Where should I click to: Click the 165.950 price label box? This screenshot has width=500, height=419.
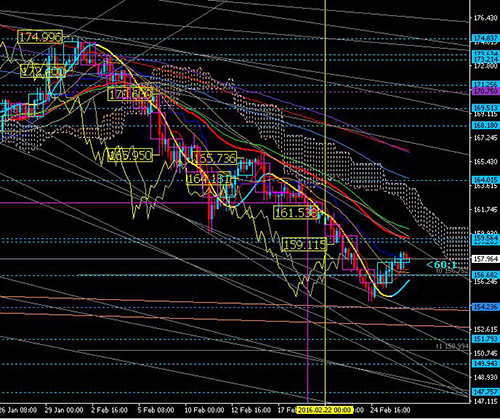[130, 155]
